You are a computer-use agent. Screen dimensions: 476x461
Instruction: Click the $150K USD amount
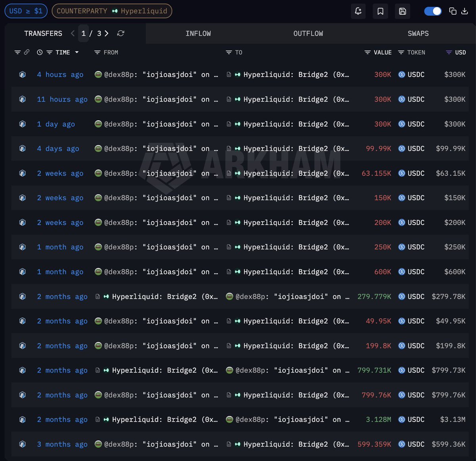(455, 198)
